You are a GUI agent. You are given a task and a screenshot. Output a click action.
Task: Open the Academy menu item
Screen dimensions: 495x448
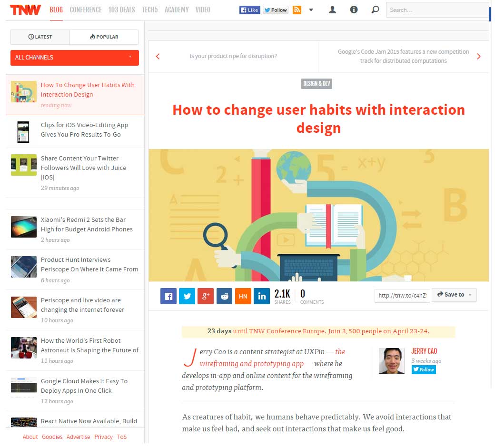tap(177, 10)
